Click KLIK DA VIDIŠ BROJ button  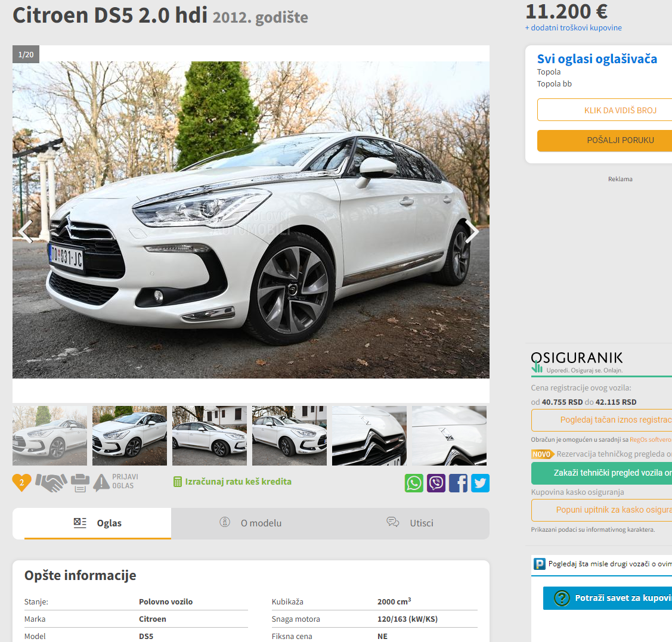(605, 110)
